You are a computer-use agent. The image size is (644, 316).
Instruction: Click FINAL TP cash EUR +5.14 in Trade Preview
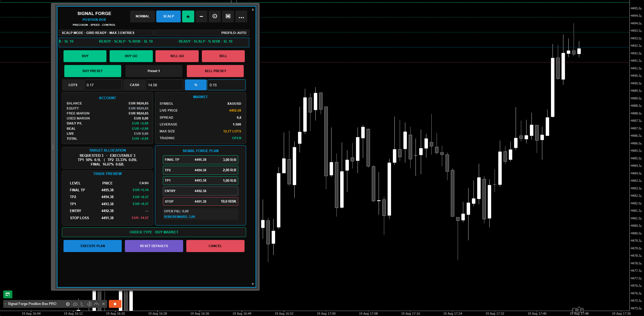click(x=141, y=190)
